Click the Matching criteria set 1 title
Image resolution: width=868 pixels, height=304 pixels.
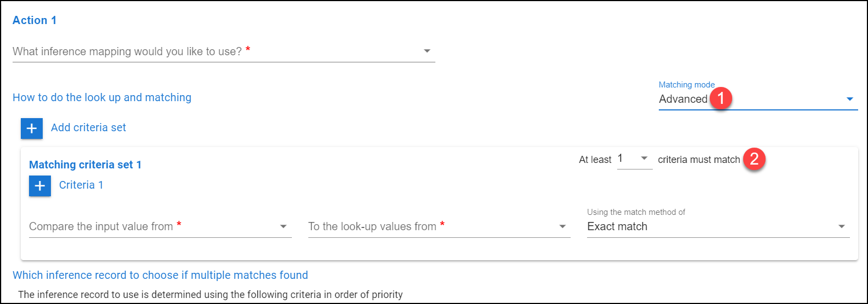pos(85,165)
